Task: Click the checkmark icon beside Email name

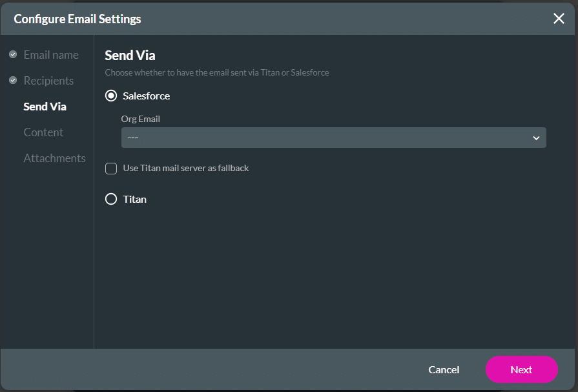Action: coord(13,55)
